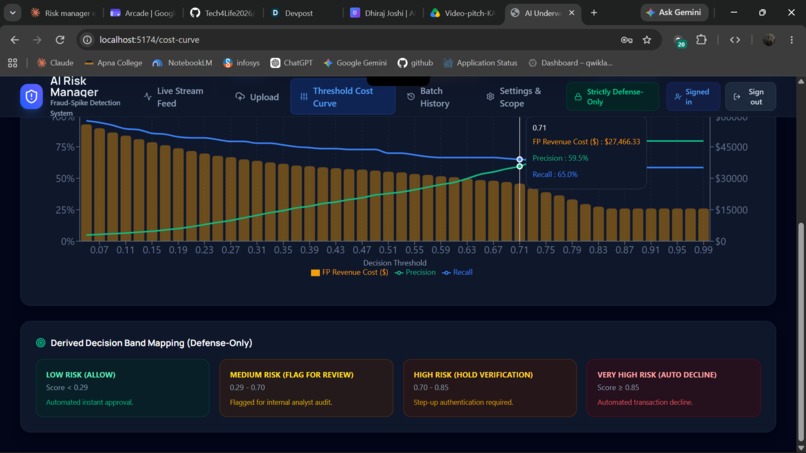Open the Chrome three-dot menu
The width and height of the screenshot is (806, 453).
click(792, 40)
